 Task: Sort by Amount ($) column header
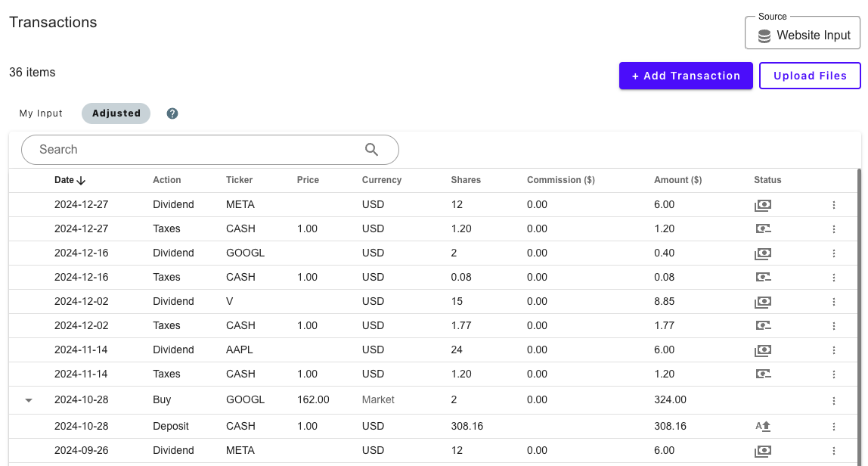point(677,180)
